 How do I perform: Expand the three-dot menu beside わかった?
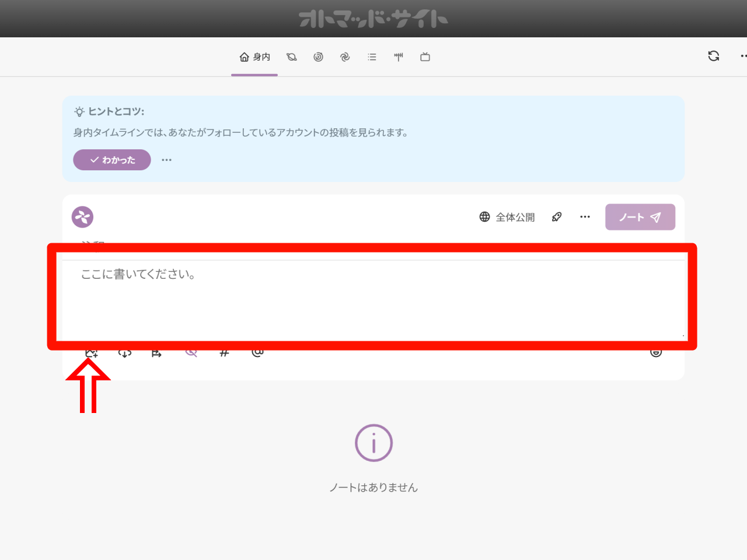point(166,160)
